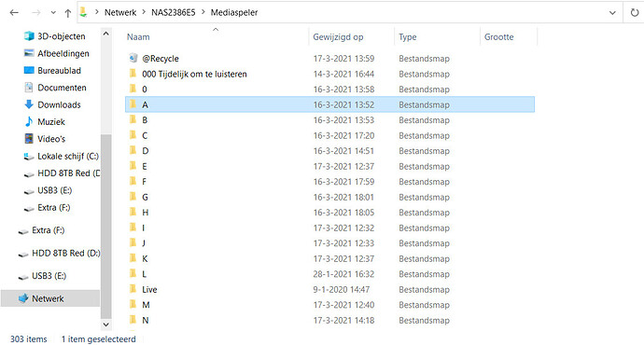Click the Bureaublad desktop icon
The image size is (644, 345).
(x=29, y=70)
